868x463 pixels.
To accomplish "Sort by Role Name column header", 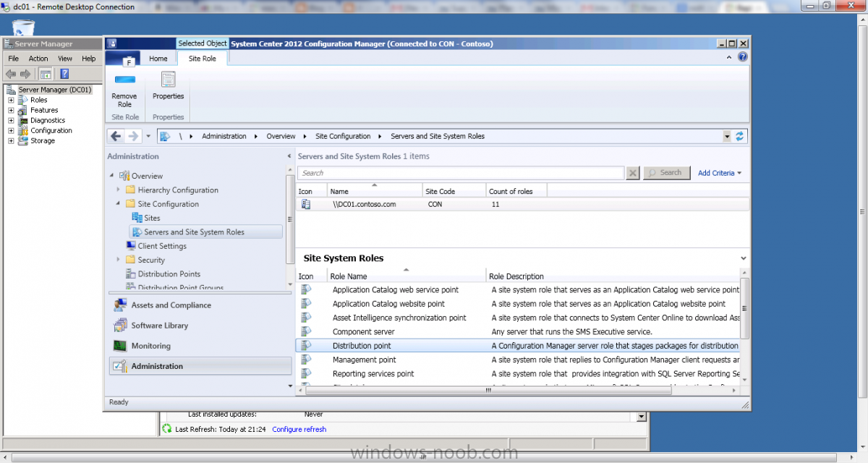I will point(407,276).
